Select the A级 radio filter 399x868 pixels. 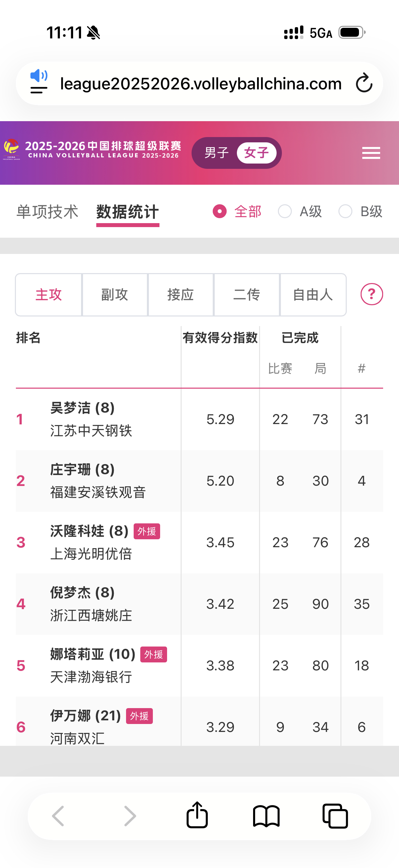pyautogui.click(x=285, y=211)
